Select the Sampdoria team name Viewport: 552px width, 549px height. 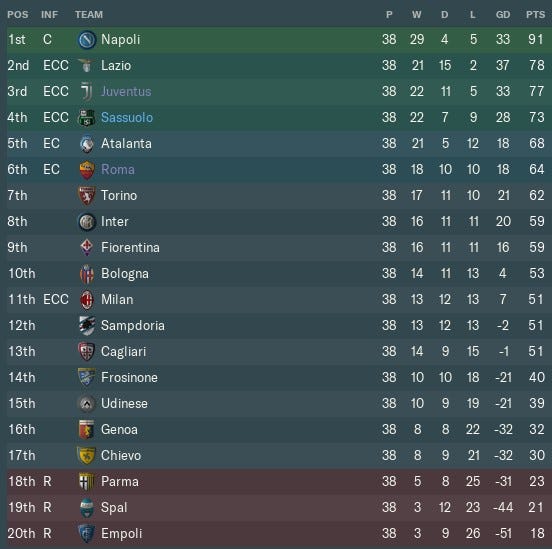pos(133,326)
